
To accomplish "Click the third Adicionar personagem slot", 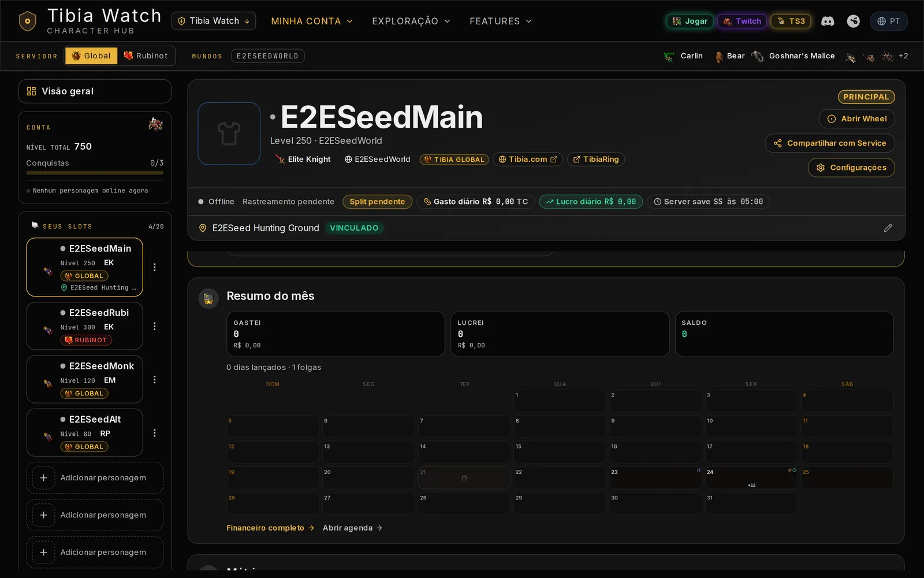I will 95,552.
